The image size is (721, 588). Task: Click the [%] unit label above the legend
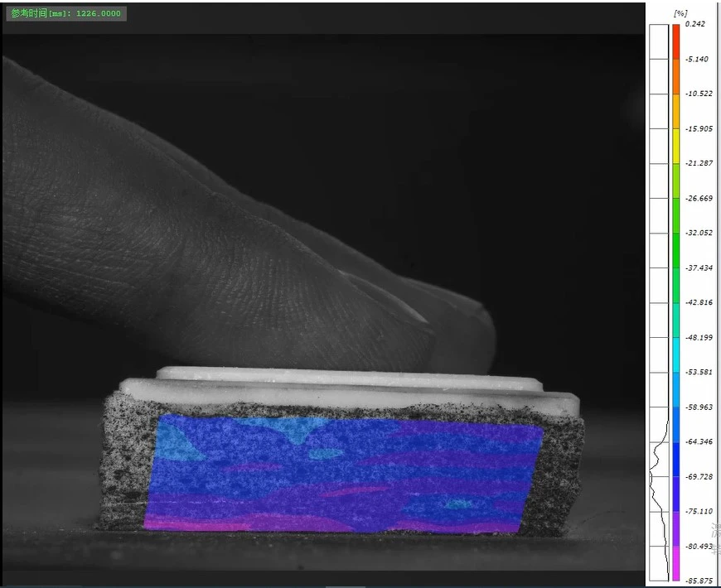coord(680,13)
